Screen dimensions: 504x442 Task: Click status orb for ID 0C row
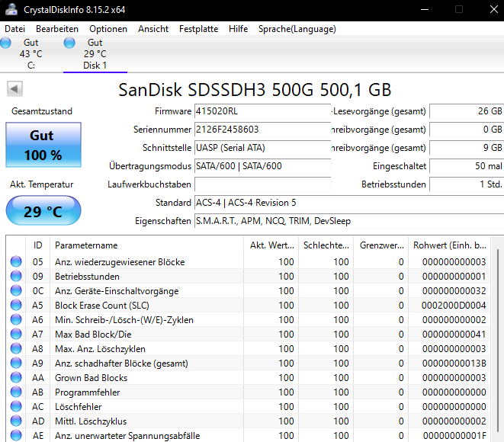point(16,290)
